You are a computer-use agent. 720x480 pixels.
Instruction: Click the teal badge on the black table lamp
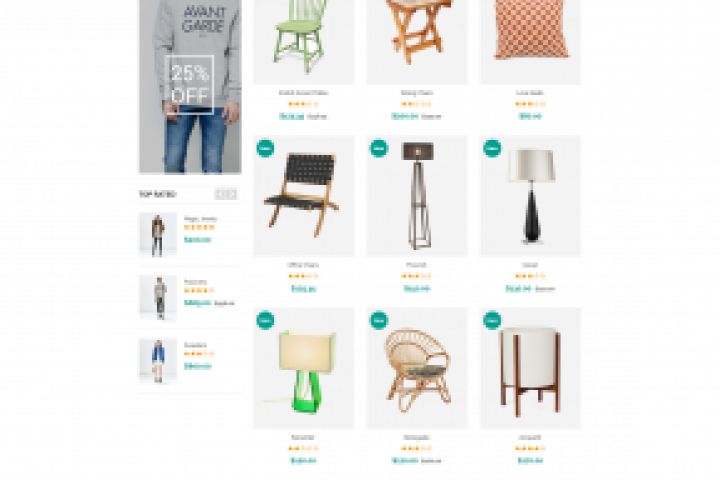coord(492,148)
